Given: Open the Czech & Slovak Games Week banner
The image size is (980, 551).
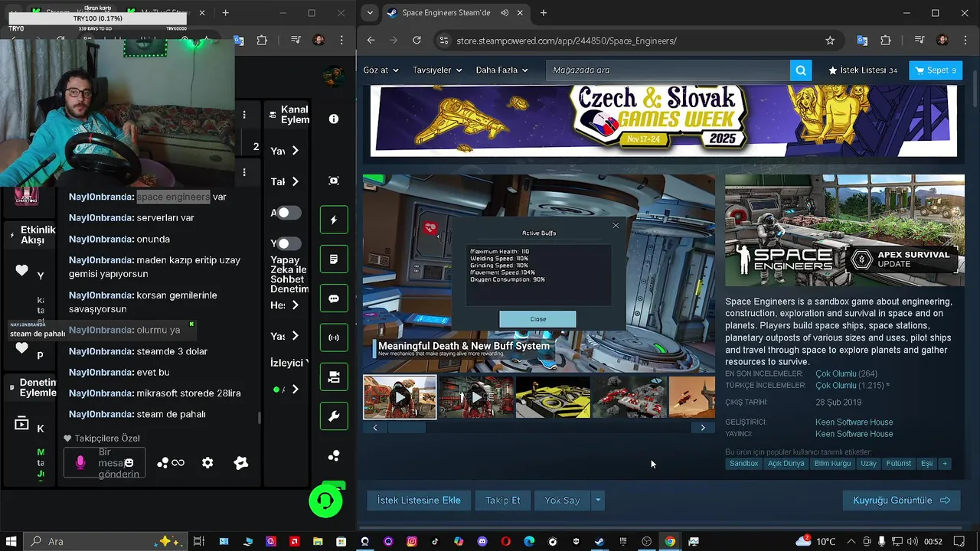Looking at the screenshot, I should pyautogui.click(x=663, y=120).
